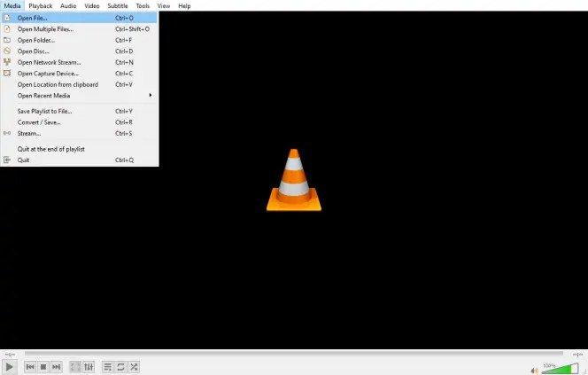Expand Open Recent Media submenu
Image resolution: width=588 pixels, height=375 pixels.
(x=79, y=96)
